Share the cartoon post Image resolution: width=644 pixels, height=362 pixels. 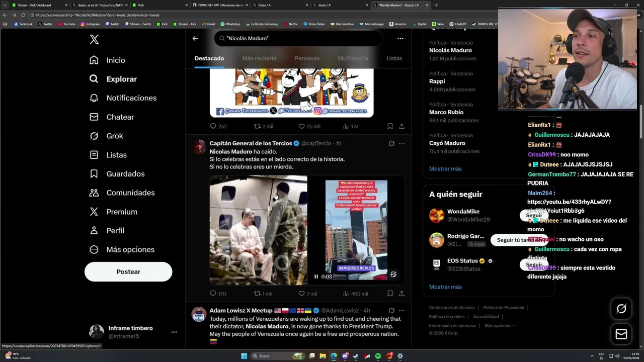click(401, 126)
